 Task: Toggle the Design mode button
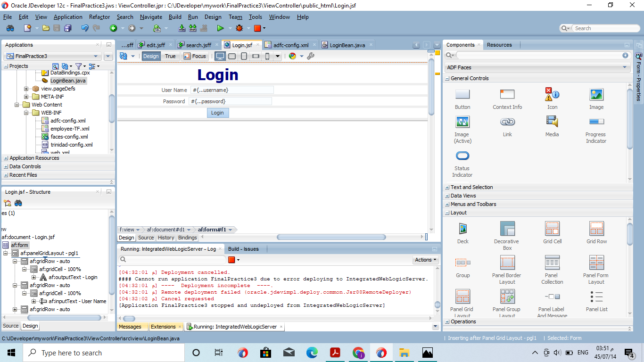pos(151,56)
